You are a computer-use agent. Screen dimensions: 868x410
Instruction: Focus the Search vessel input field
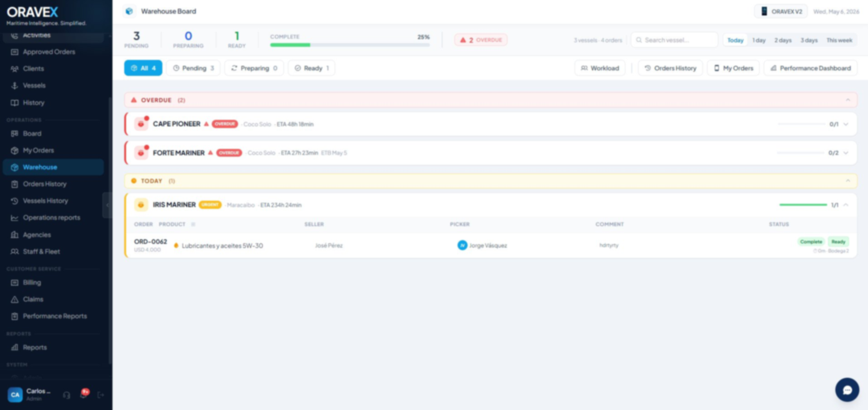coord(674,40)
